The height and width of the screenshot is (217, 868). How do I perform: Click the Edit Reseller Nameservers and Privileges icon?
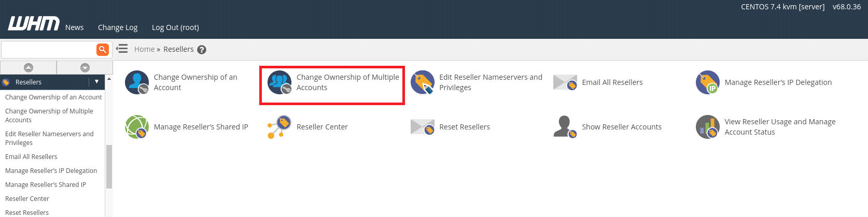pos(423,82)
